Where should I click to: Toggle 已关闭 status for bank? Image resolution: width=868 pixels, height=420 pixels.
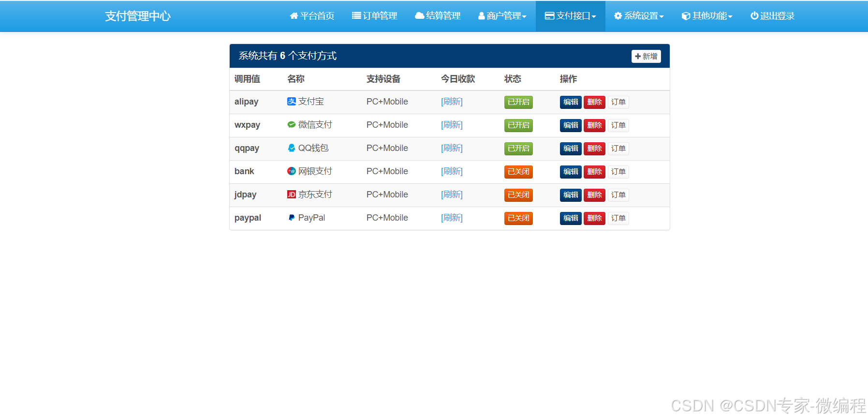[x=518, y=172]
